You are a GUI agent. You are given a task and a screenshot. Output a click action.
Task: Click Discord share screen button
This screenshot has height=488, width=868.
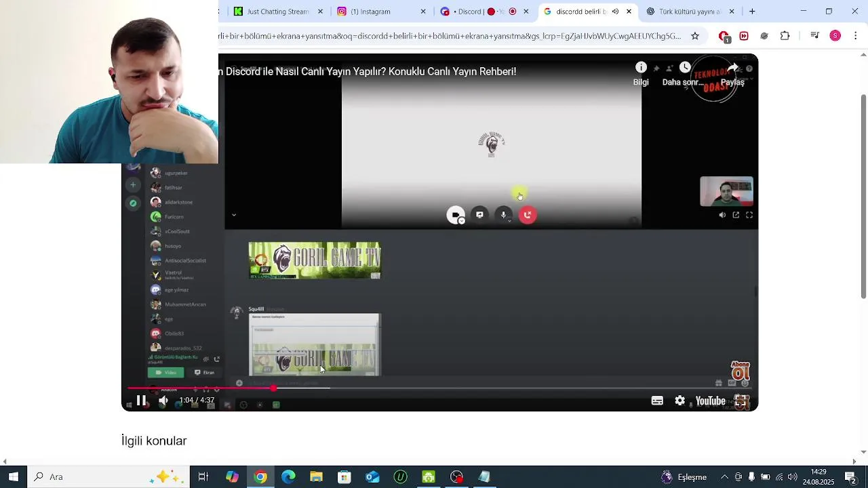coord(479,215)
